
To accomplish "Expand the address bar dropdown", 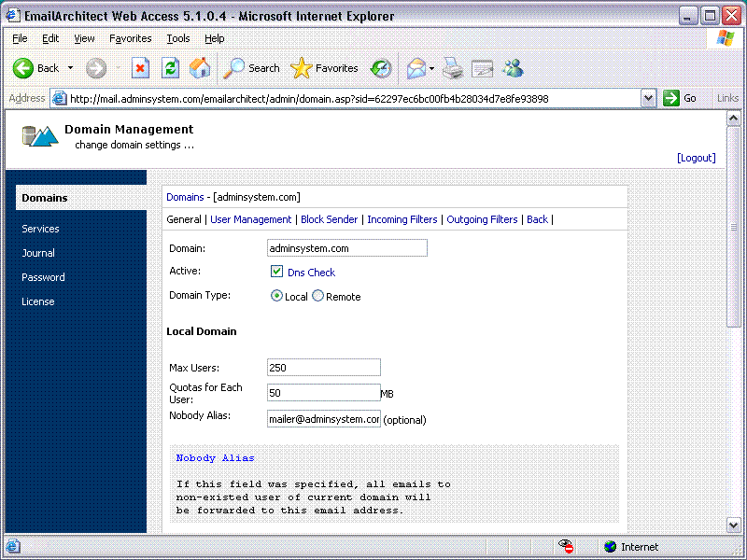I will [648, 99].
